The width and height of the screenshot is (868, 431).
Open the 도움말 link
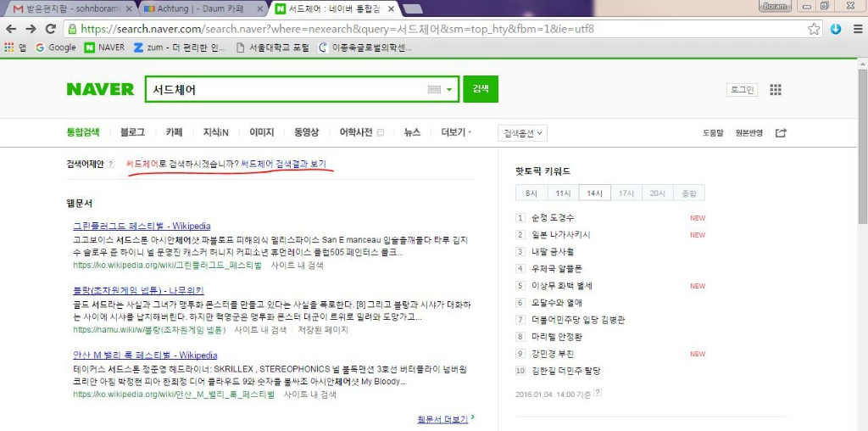click(713, 133)
